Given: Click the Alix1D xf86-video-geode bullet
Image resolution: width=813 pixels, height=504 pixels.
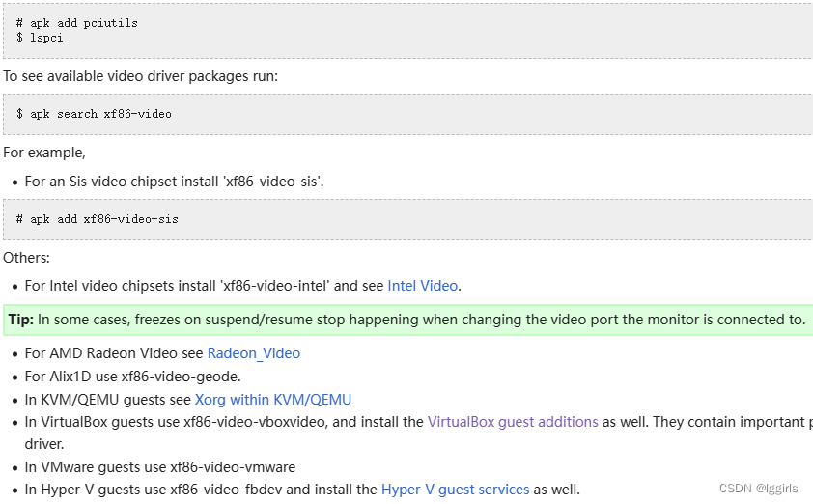Looking at the screenshot, I should click(x=132, y=377).
